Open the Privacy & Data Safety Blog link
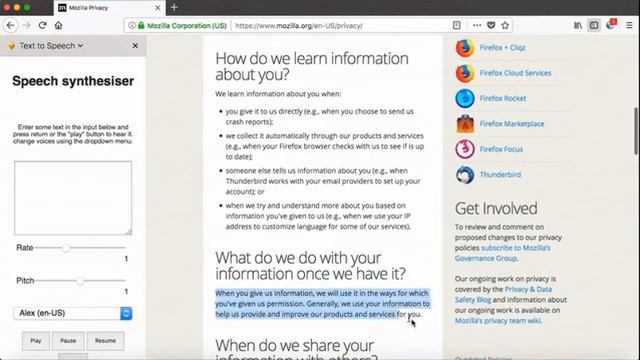 point(503,294)
